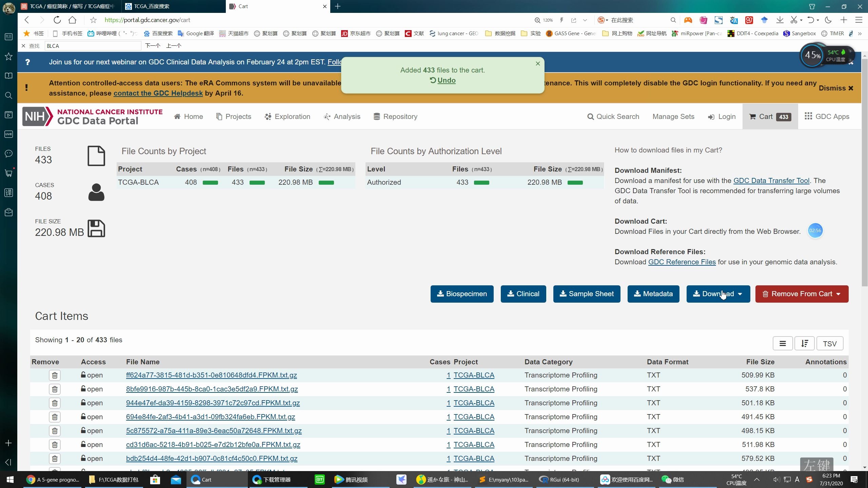
Task: Open favorites star in left sidebar
Action: click(x=9, y=56)
